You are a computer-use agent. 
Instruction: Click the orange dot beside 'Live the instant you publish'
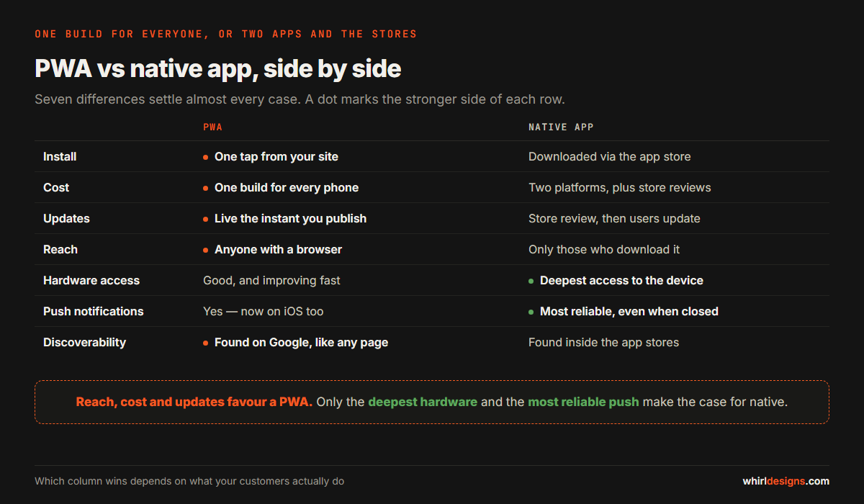pyautogui.click(x=206, y=219)
